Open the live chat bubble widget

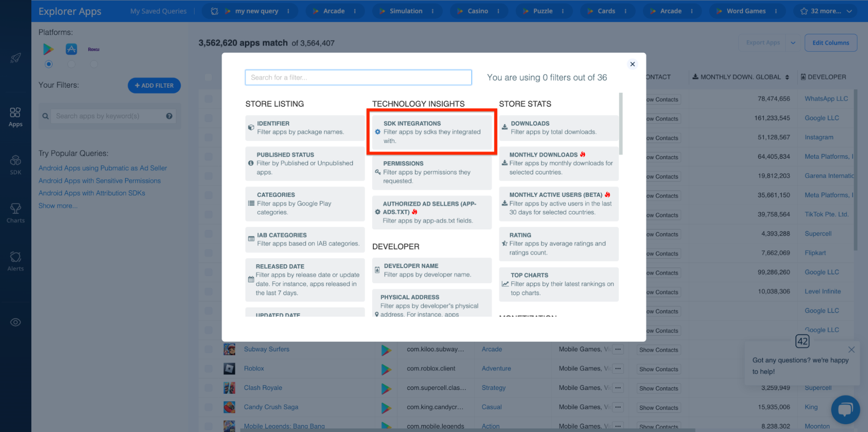(x=845, y=409)
